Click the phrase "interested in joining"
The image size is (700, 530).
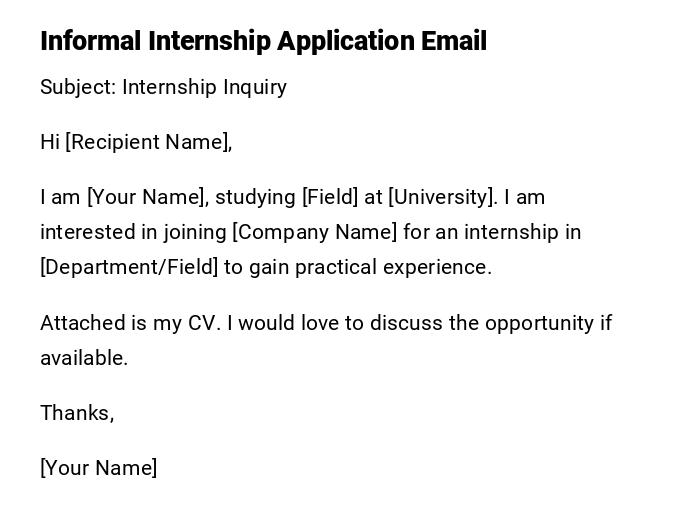tap(133, 232)
